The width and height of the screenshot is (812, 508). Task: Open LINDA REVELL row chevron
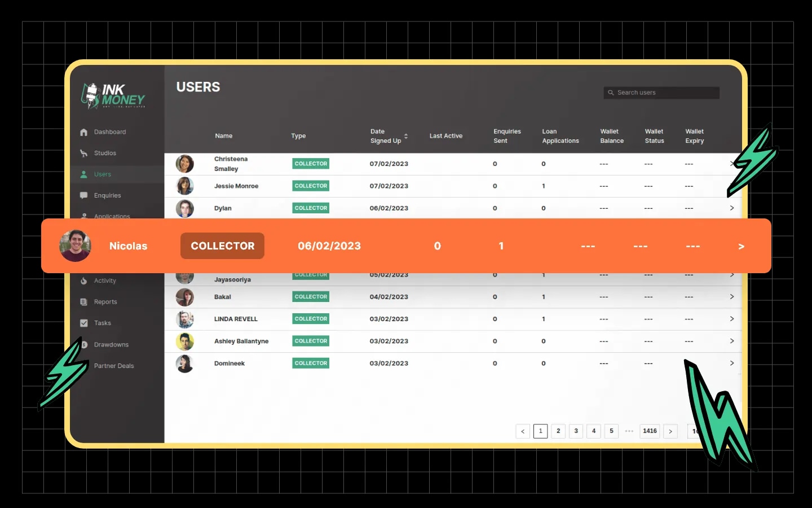[x=732, y=319]
